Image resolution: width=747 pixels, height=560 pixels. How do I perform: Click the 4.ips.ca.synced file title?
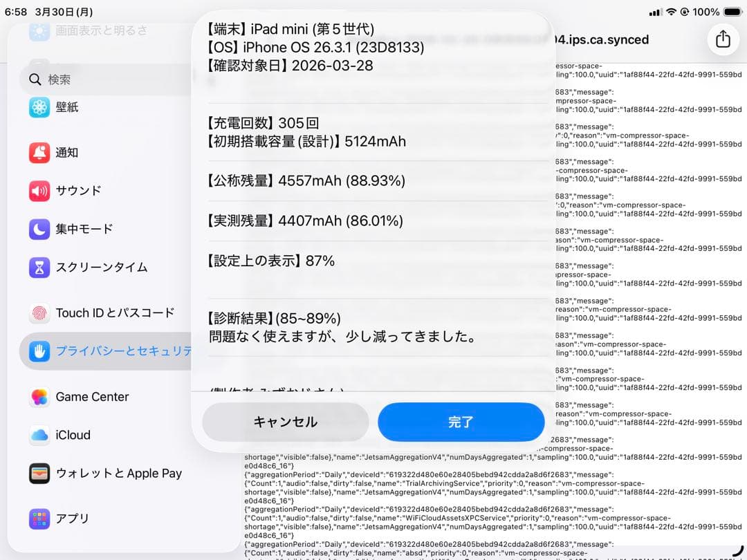coord(602,39)
